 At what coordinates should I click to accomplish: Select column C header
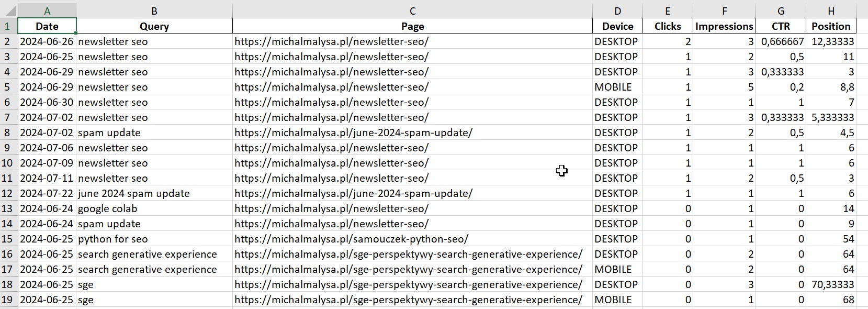coord(412,10)
